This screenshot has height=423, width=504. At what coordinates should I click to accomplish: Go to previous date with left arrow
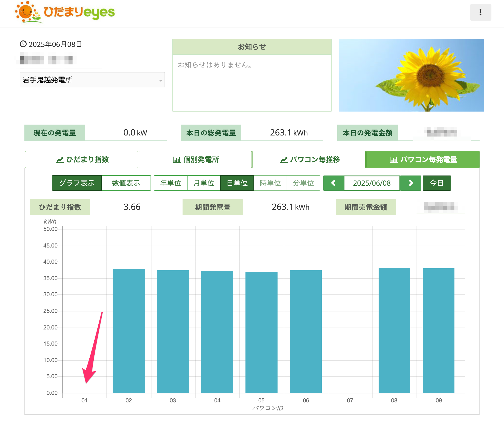[333, 183]
